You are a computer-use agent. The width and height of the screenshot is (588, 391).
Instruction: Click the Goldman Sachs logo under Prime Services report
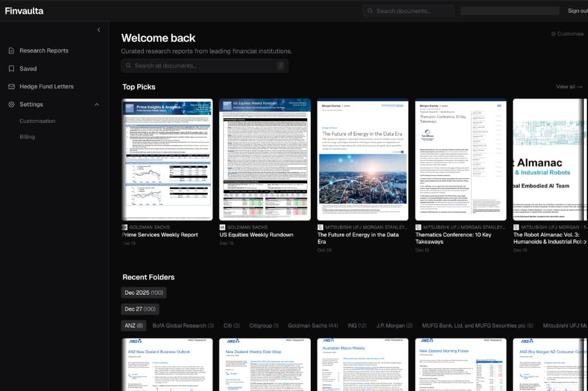(x=126, y=227)
